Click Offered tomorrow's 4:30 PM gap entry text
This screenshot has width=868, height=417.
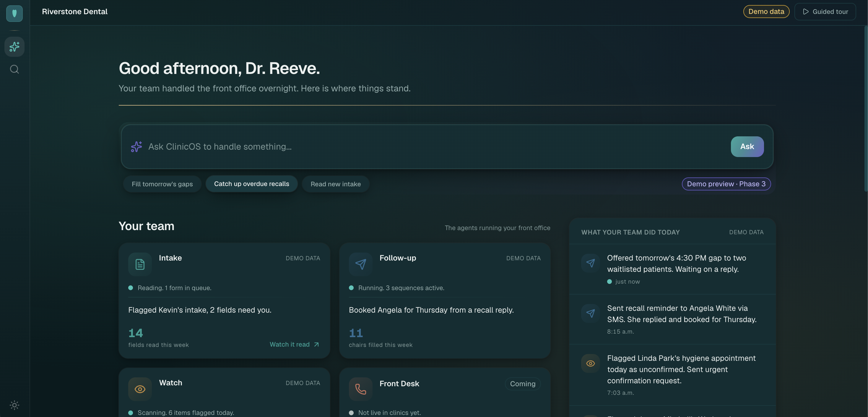tap(677, 264)
